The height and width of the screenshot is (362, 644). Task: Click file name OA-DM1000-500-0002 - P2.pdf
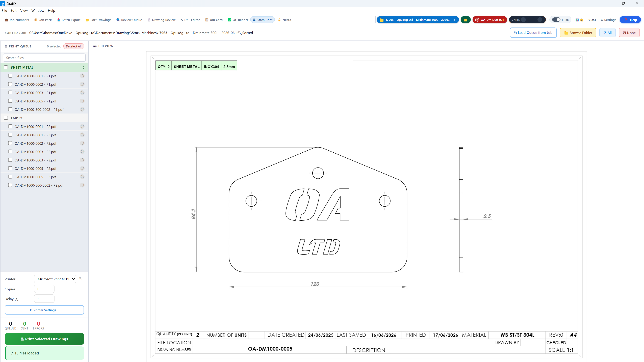point(39,185)
